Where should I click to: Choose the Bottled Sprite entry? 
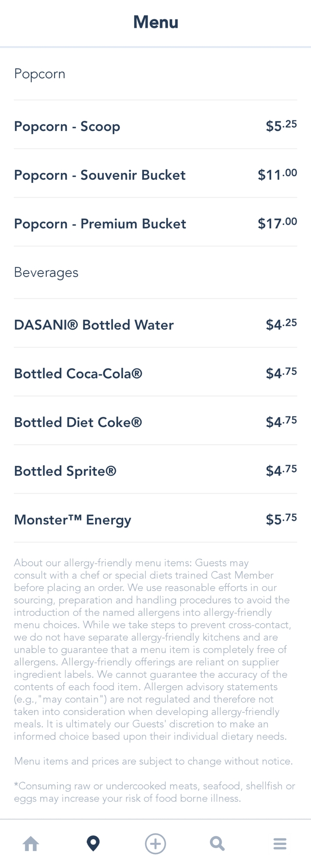point(65,471)
